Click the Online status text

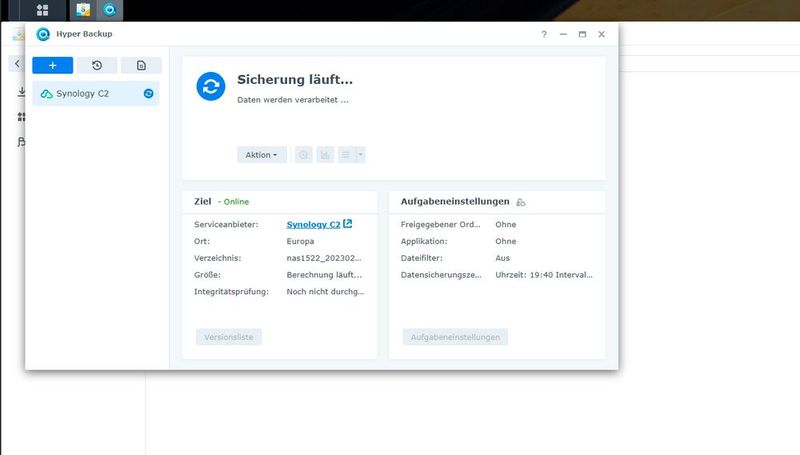click(236, 201)
